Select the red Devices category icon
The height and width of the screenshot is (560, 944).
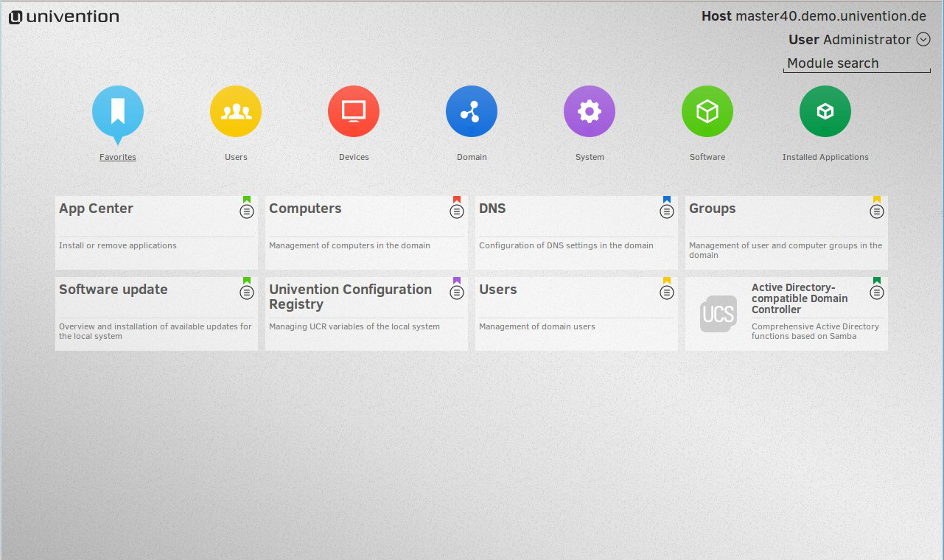(x=354, y=111)
